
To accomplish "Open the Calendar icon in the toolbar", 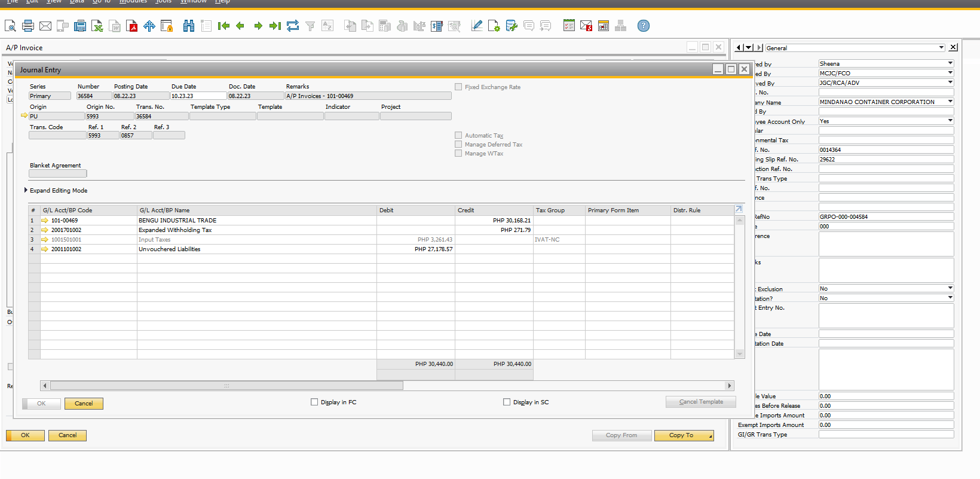I will [x=604, y=26].
